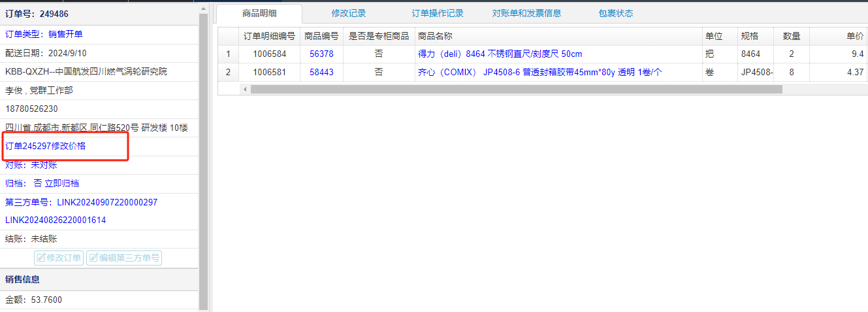This screenshot has width=868, height=312.
Task: Open the 商品明细 tab
Action: point(259,13)
